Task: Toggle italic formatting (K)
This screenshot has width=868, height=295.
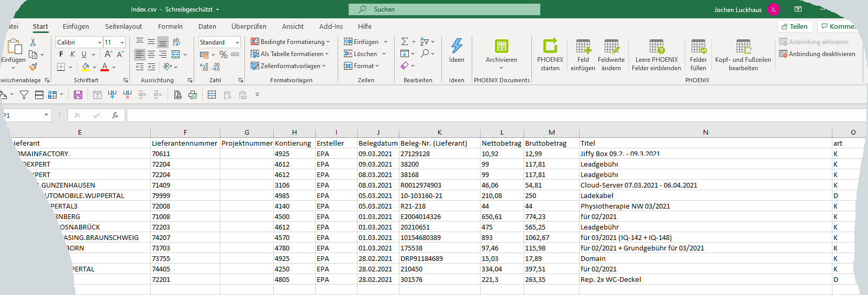Action: click(72, 54)
